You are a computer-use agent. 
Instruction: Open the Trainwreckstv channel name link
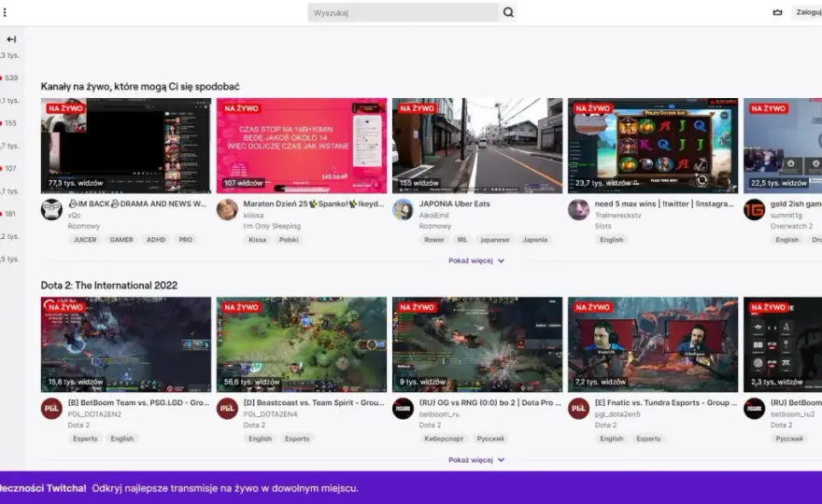tap(617, 216)
